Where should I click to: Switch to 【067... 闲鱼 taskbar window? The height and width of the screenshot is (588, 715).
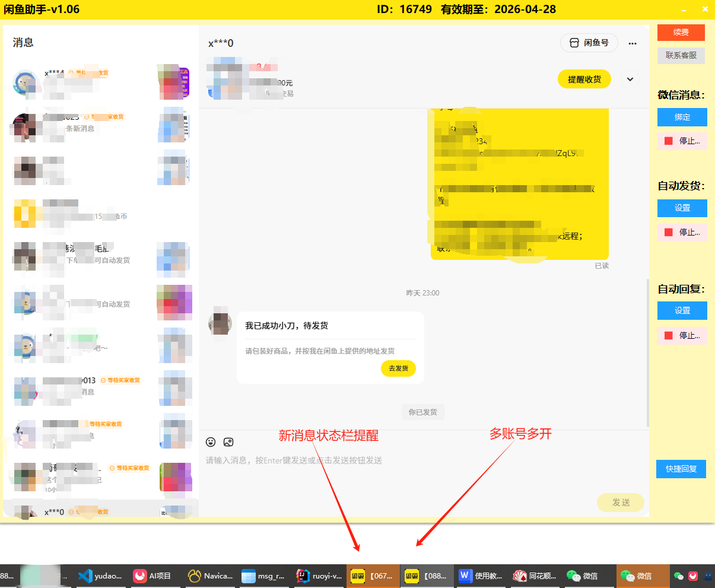[x=373, y=576]
